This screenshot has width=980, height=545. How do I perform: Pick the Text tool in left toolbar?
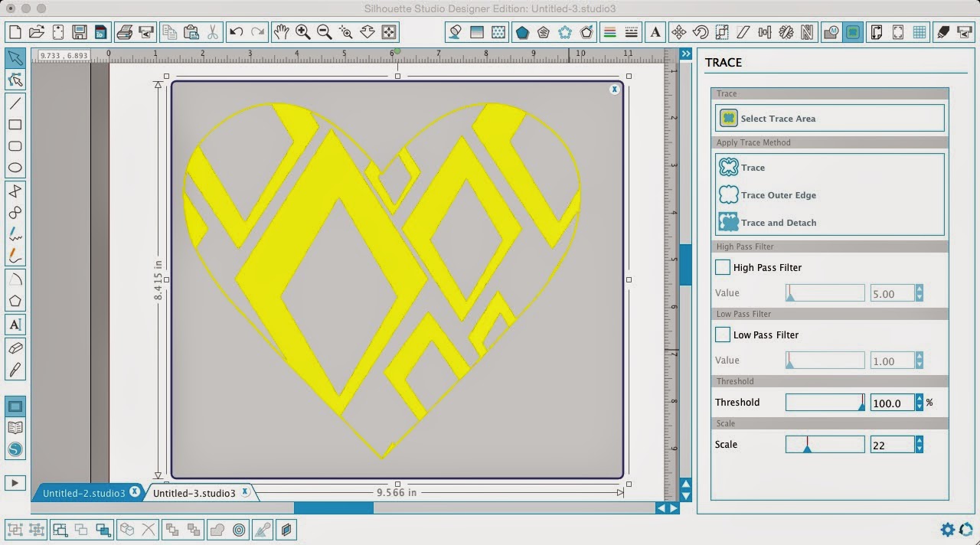(15, 325)
